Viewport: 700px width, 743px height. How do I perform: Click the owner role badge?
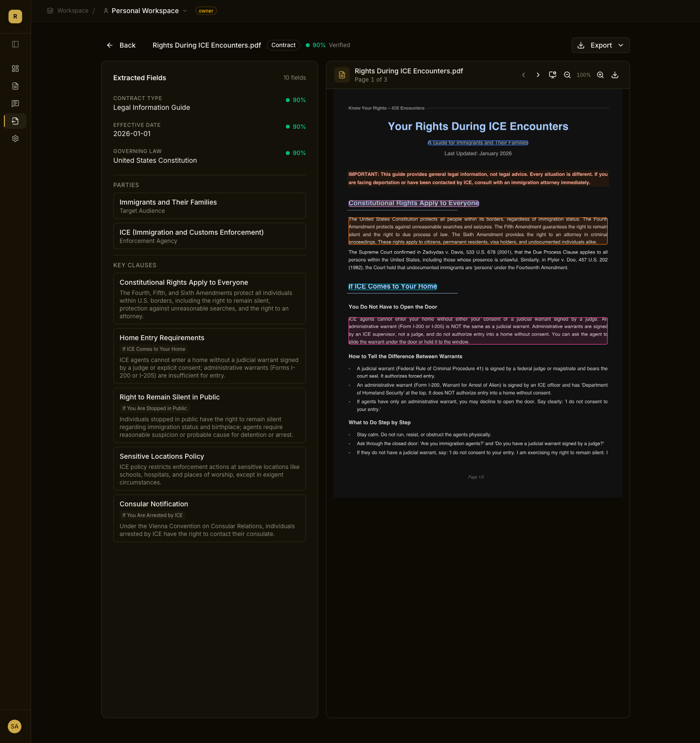click(x=206, y=11)
